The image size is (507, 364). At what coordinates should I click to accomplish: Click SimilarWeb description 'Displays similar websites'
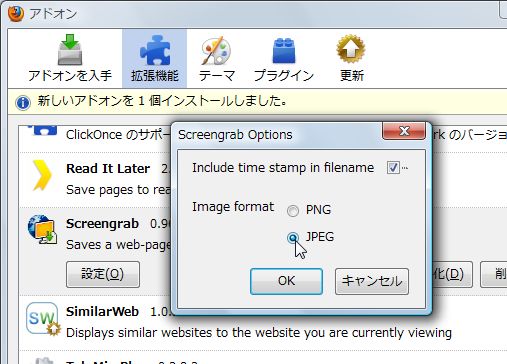259,333
